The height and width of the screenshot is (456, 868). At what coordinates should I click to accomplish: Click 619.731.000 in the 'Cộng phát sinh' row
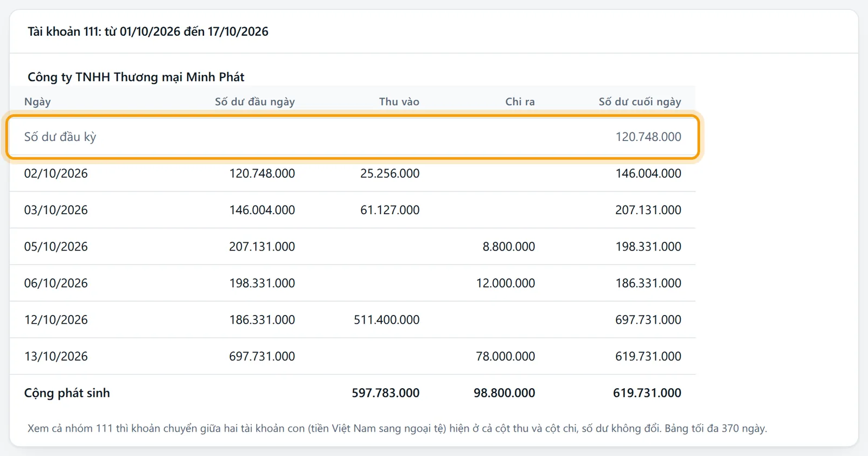(x=647, y=393)
